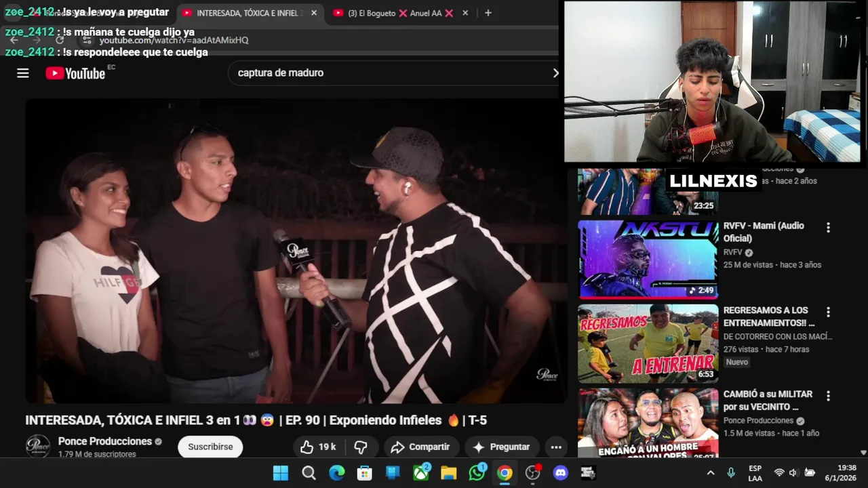
Task: Open OBS Studio from the taskbar
Action: click(x=533, y=473)
